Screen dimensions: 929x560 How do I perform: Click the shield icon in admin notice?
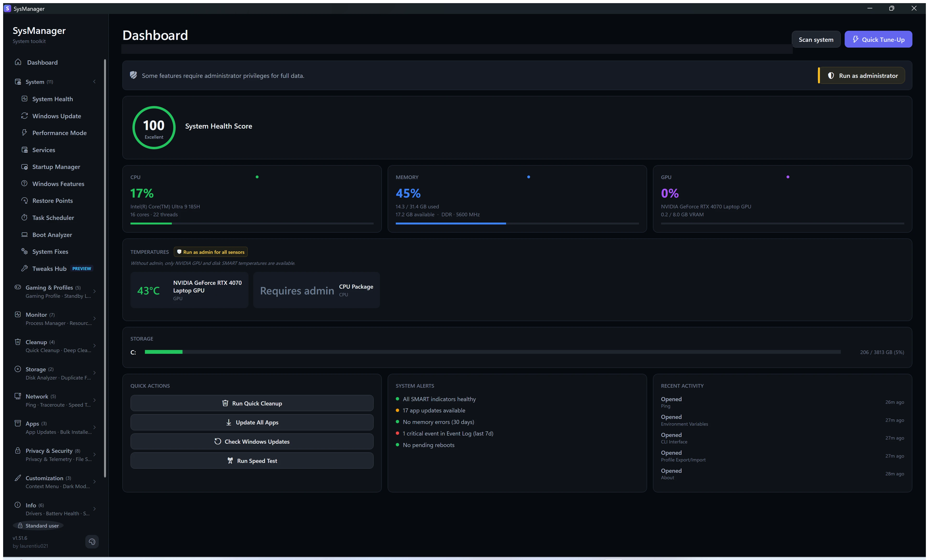tap(133, 75)
